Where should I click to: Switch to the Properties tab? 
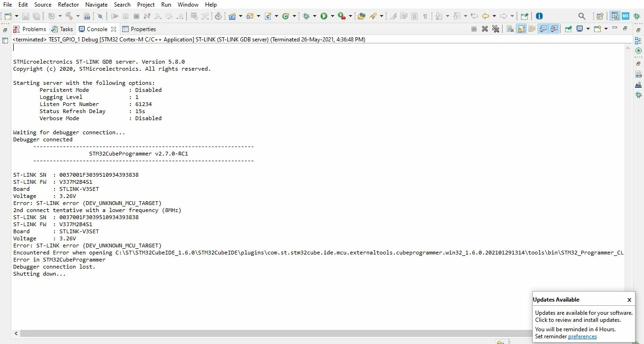click(139, 29)
